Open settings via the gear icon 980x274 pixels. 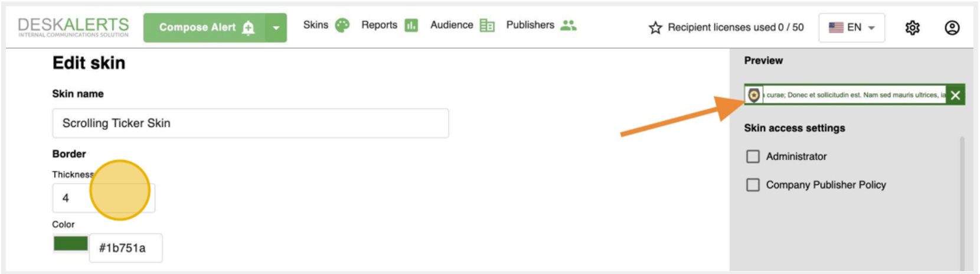click(x=912, y=28)
